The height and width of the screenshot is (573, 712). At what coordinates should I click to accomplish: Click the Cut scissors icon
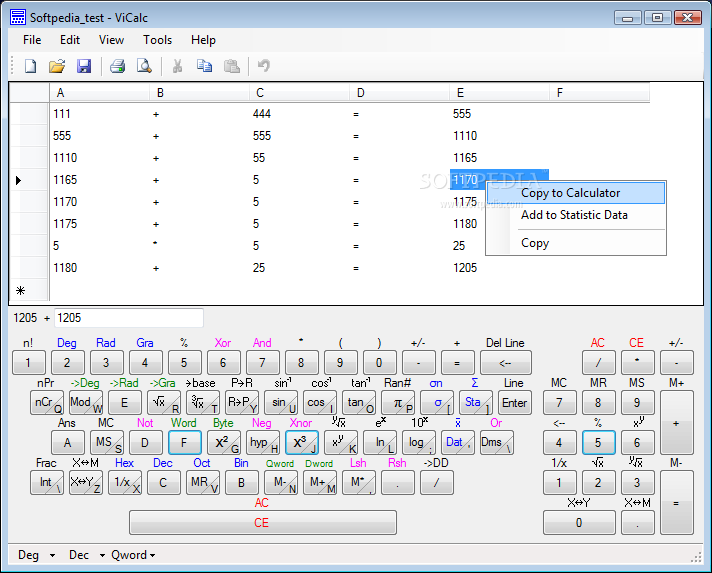point(178,66)
